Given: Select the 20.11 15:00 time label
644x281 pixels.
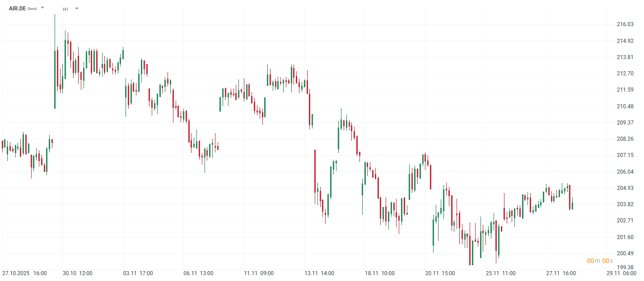Looking at the screenshot, I should pos(440,273).
